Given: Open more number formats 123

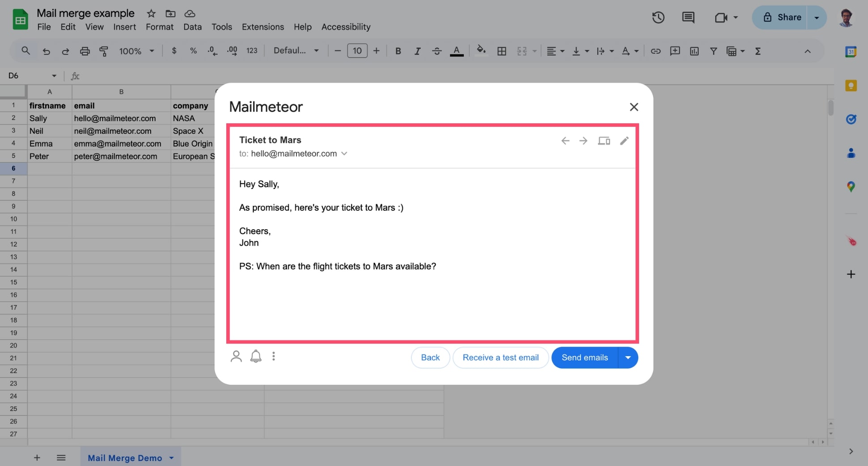Looking at the screenshot, I should pos(252,51).
